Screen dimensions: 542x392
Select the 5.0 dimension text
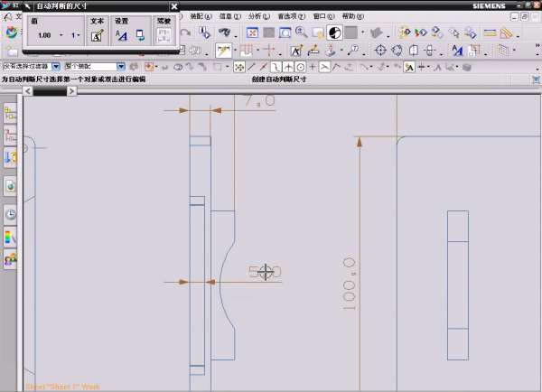pos(265,272)
